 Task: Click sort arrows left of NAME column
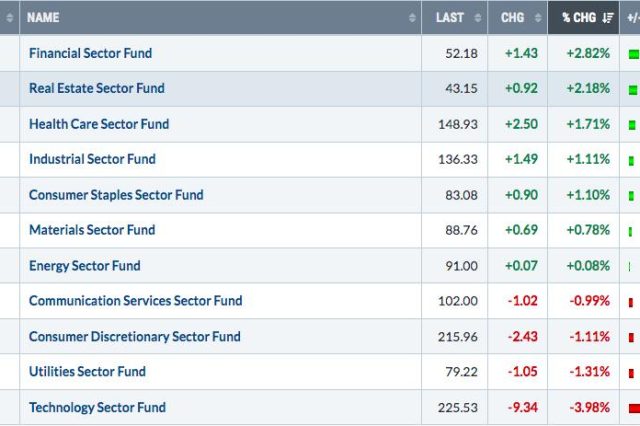(10, 18)
